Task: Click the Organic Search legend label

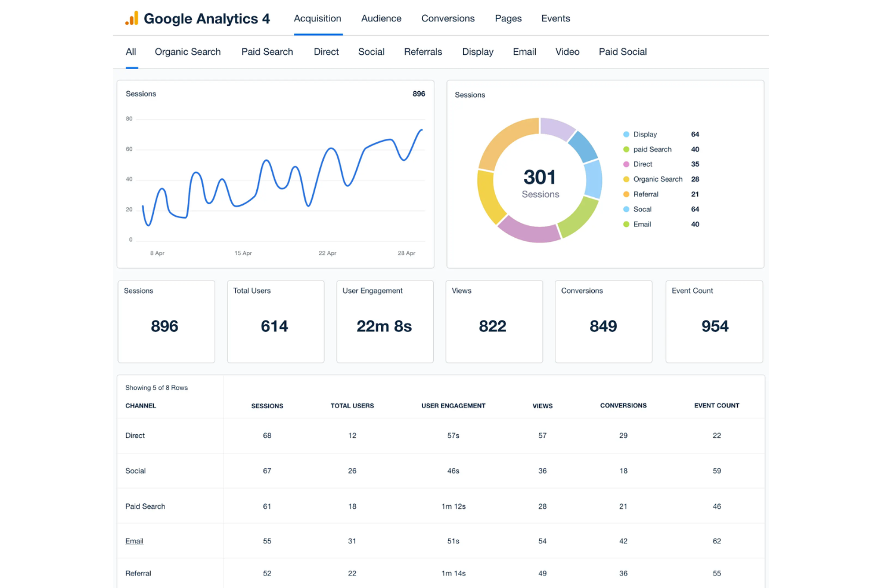Action: click(658, 179)
